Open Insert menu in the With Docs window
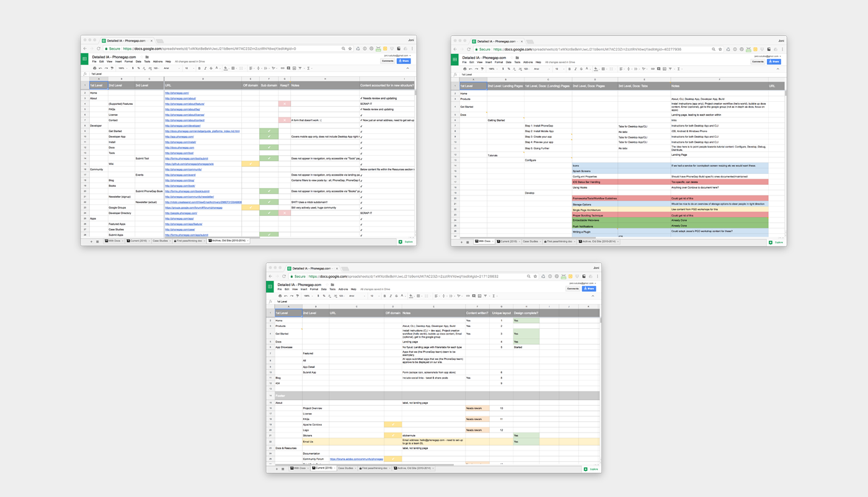 point(489,62)
